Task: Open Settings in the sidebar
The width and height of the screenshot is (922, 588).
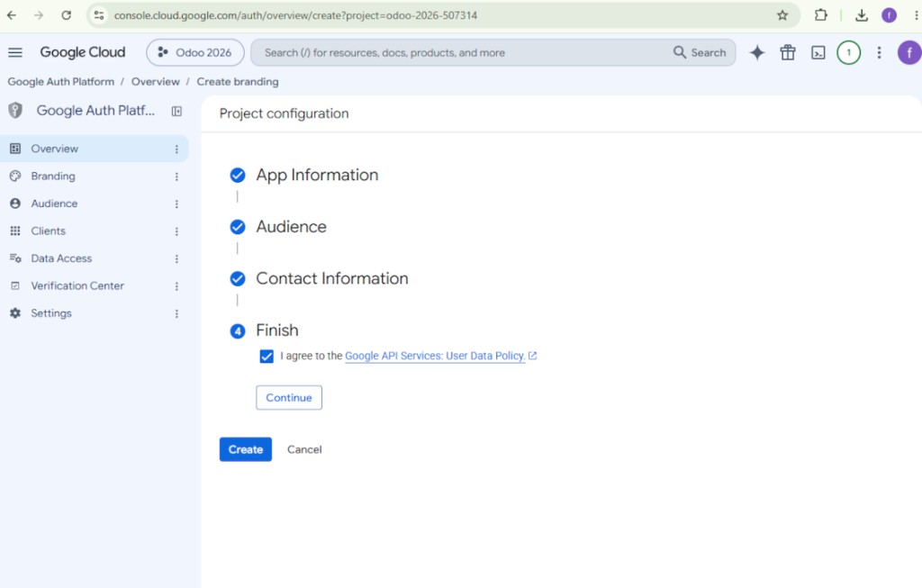Action: pyautogui.click(x=94, y=313)
